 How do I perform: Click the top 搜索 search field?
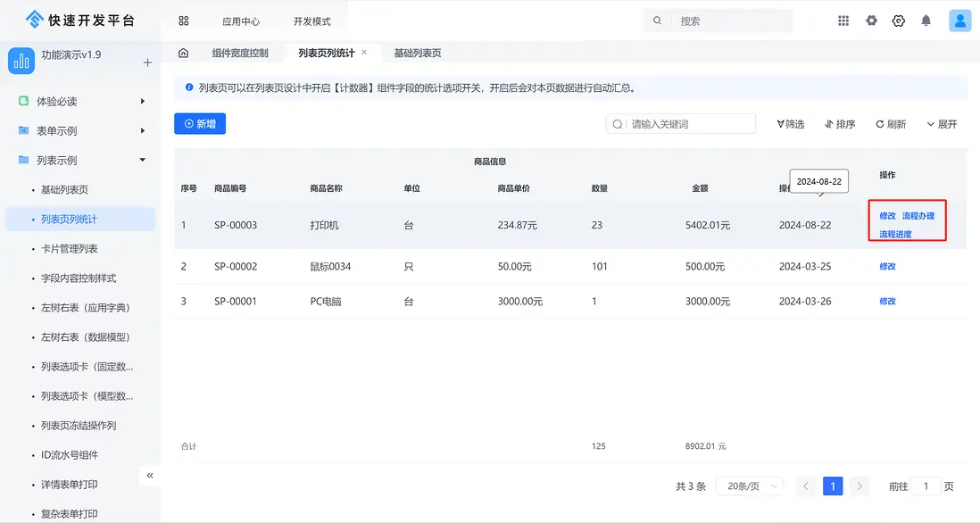tap(718, 21)
